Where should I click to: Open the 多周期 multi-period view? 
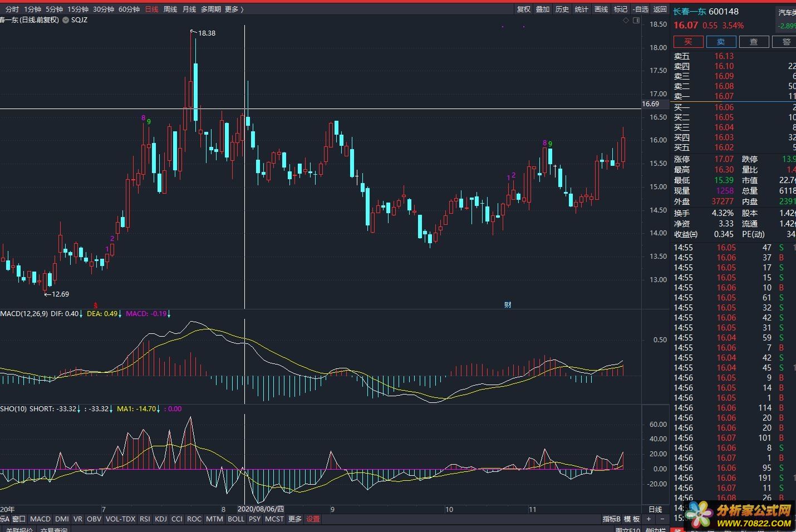coord(211,9)
